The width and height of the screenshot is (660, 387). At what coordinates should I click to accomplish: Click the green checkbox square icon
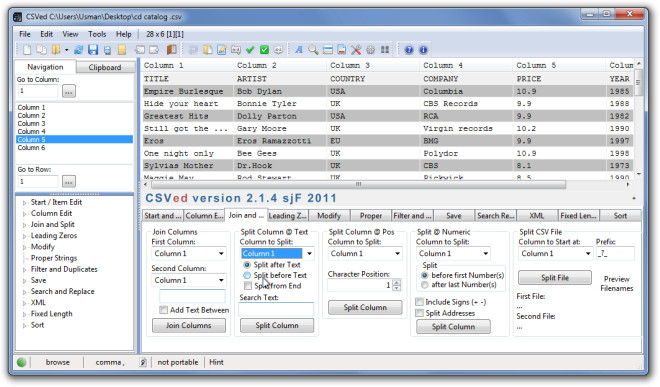264,50
